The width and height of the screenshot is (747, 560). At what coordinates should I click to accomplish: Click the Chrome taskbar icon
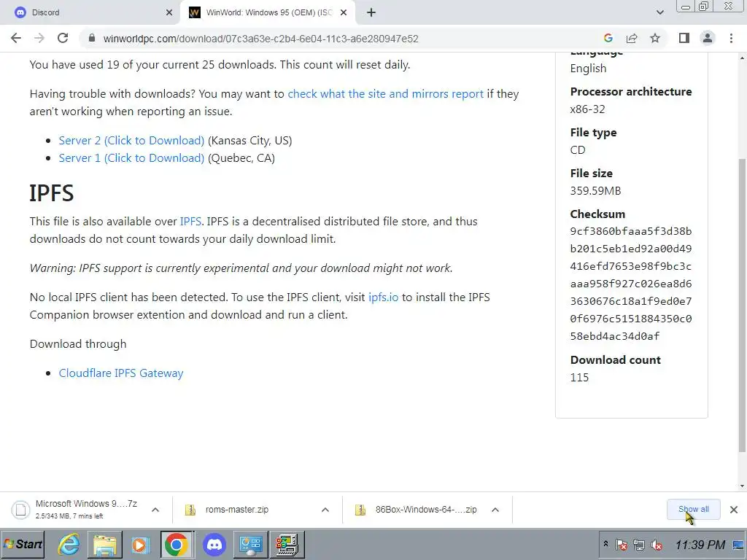177,544
